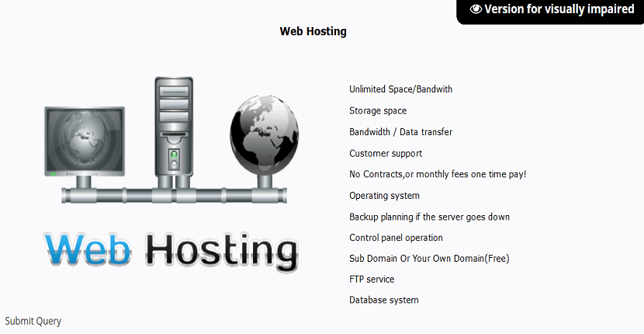Click the eye icon in the accessibility banner
Image resolution: width=644 pixels, height=334 pixels.
coord(476,9)
